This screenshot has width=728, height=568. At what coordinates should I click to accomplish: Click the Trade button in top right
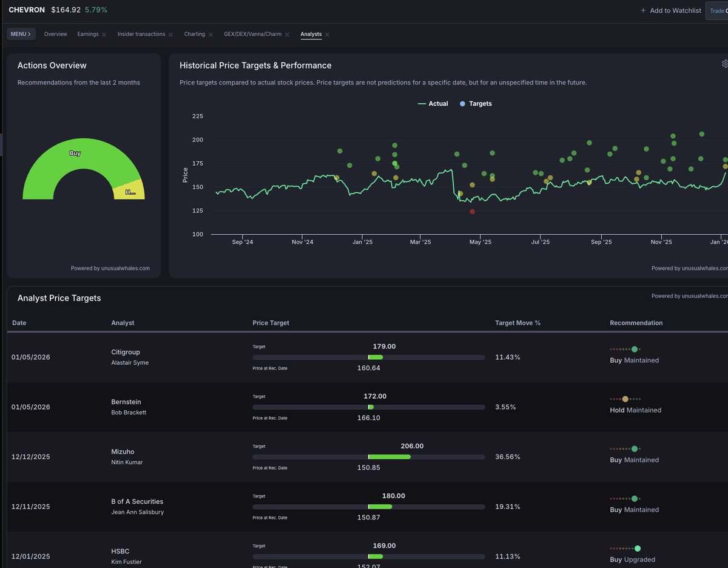tap(717, 11)
